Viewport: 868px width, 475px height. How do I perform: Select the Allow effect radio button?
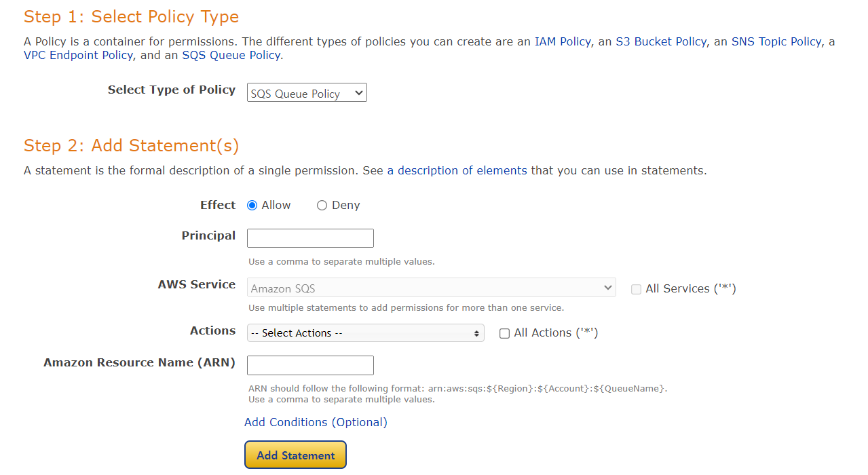tap(252, 206)
